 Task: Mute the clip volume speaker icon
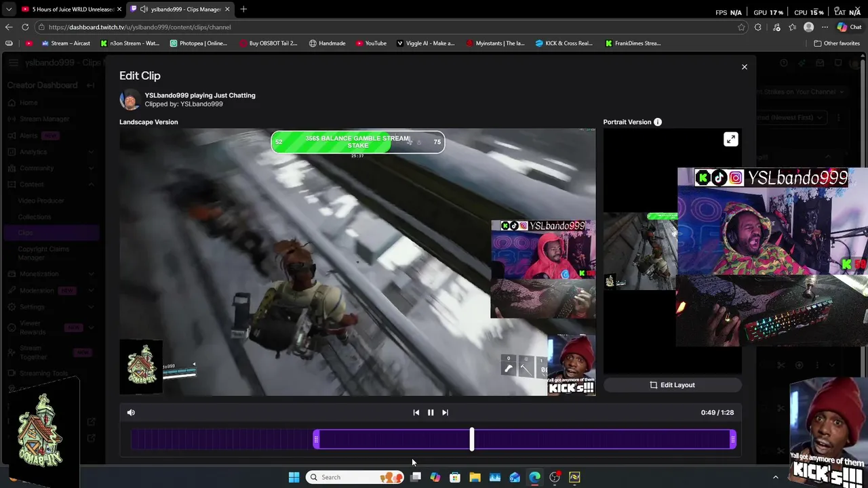(x=131, y=412)
